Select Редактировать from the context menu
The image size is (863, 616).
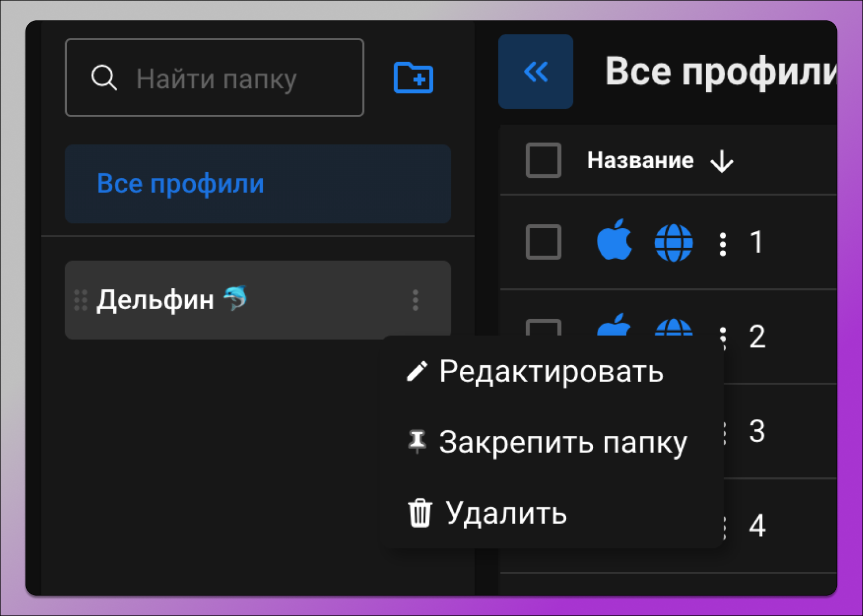(552, 371)
